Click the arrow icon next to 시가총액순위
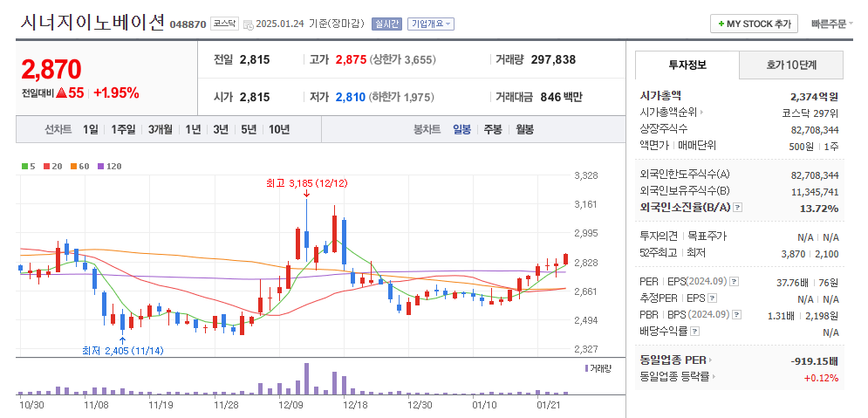The height and width of the screenshot is (418, 868). tap(702, 113)
